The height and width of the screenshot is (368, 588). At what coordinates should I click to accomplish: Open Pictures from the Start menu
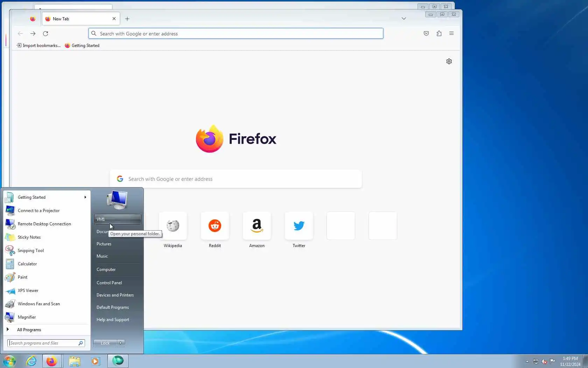118,244
